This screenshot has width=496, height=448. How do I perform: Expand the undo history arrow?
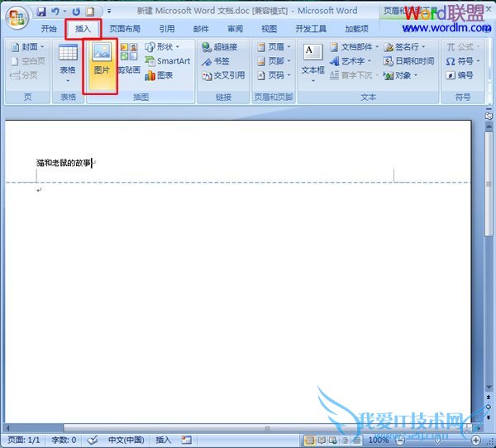pyautogui.click(x=64, y=12)
